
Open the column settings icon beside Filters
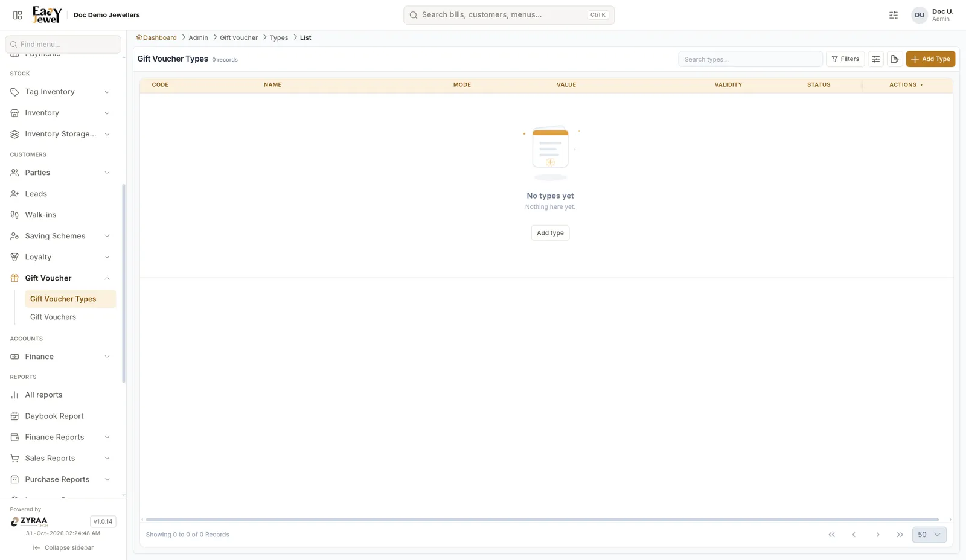[x=875, y=59]
